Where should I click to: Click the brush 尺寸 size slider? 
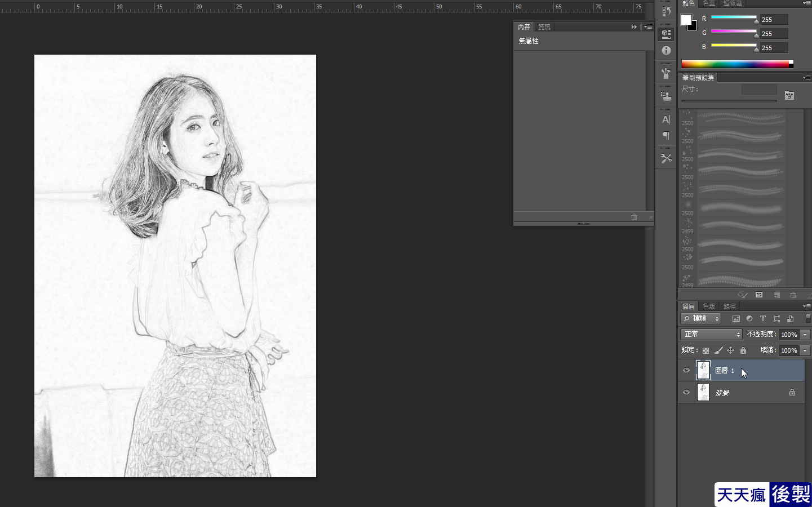[x=729, y=101]
